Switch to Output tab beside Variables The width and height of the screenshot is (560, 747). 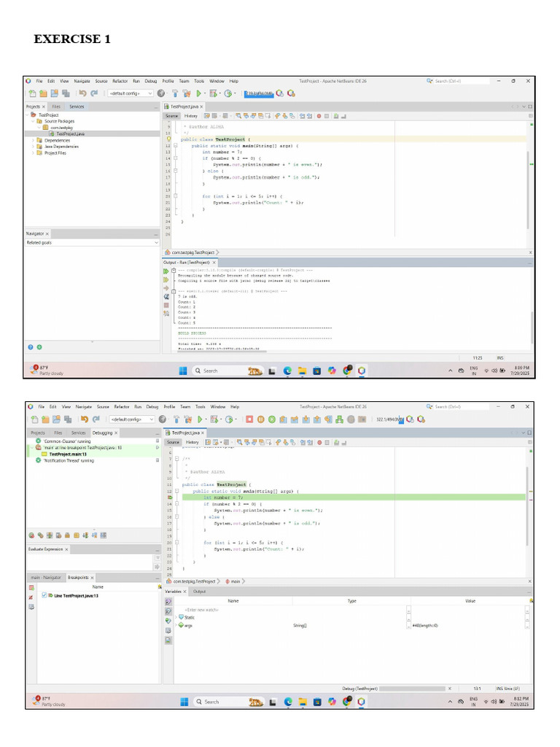[199, 592]
